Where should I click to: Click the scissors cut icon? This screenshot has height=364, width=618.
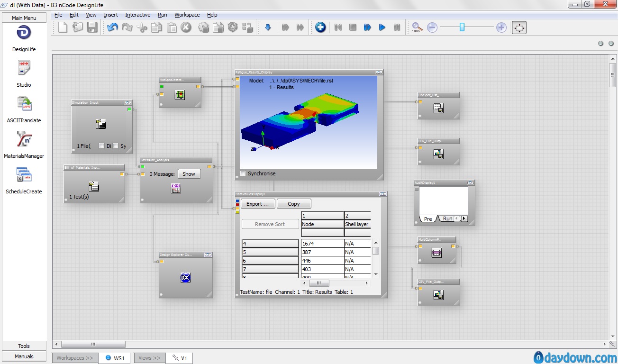tap(142, 27)
